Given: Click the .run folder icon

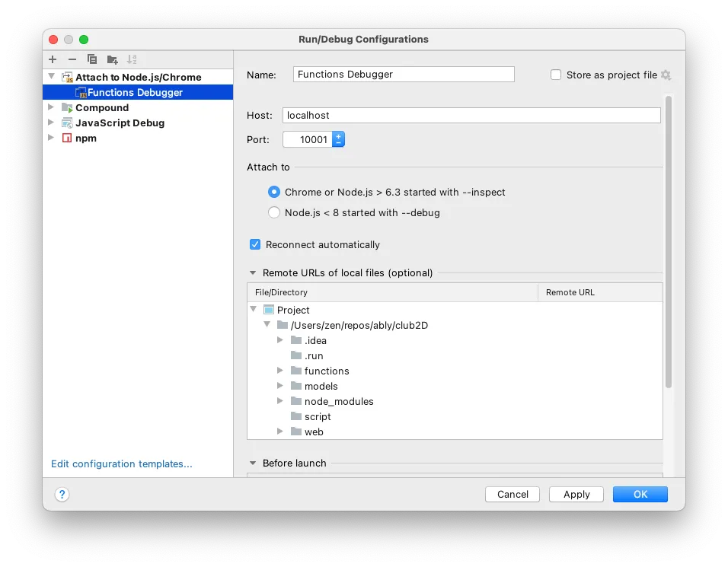Looking at the screenshot, I should [x=296, y=355].
